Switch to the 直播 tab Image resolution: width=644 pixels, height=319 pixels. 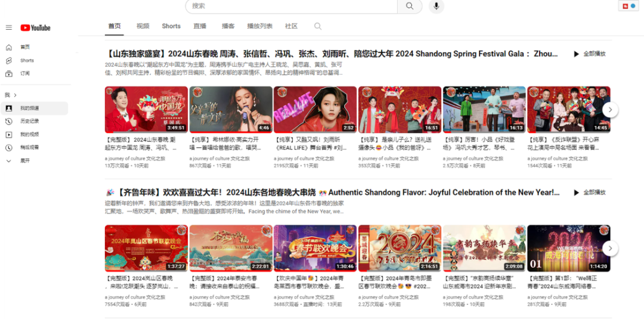200,26
